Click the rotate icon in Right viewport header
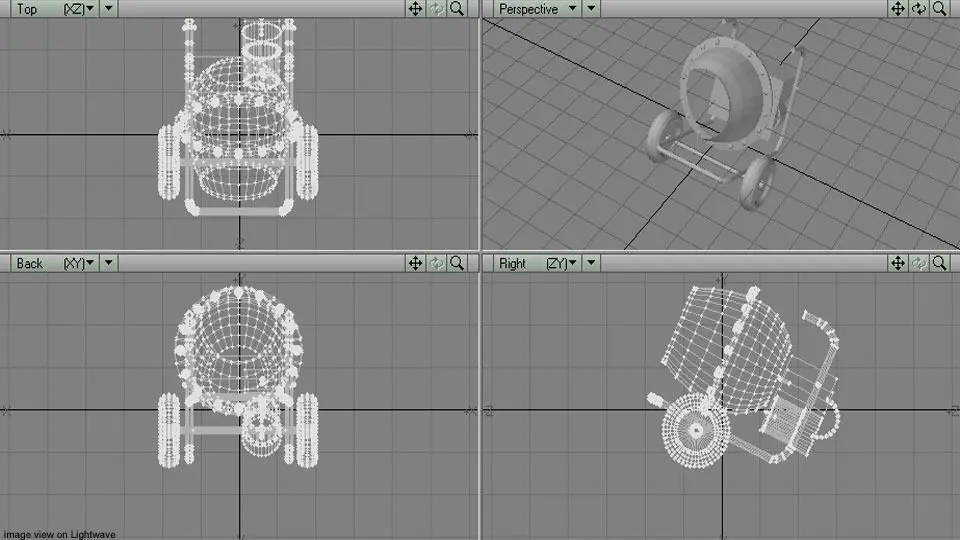Viewport: 960px width, 540px height. pos(918,263)
